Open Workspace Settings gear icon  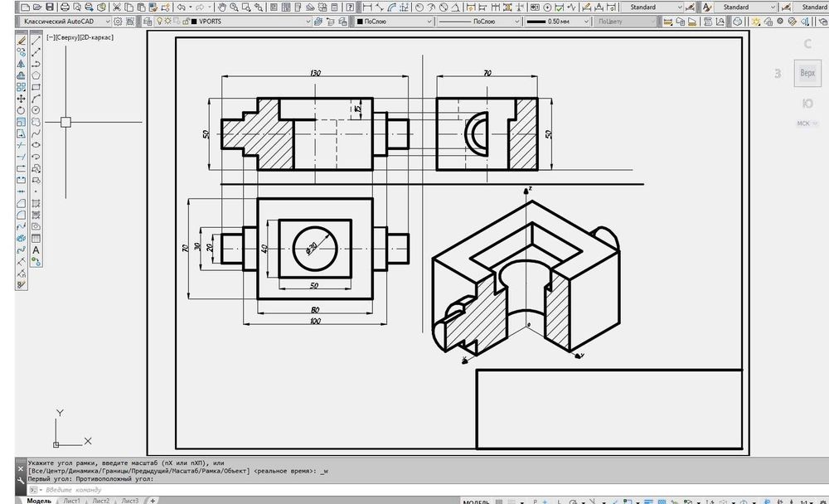pos(118,22)
